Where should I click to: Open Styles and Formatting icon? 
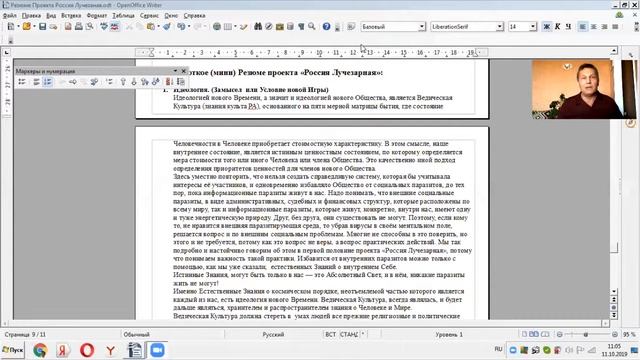tap(351, 27)
